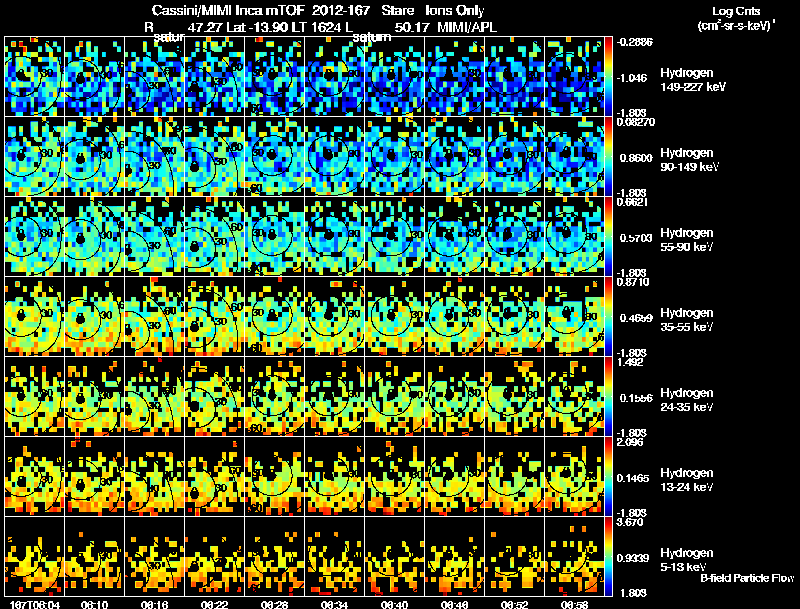Click the 167T06:04 time label
Screen dimensions: 800x609
35,605
